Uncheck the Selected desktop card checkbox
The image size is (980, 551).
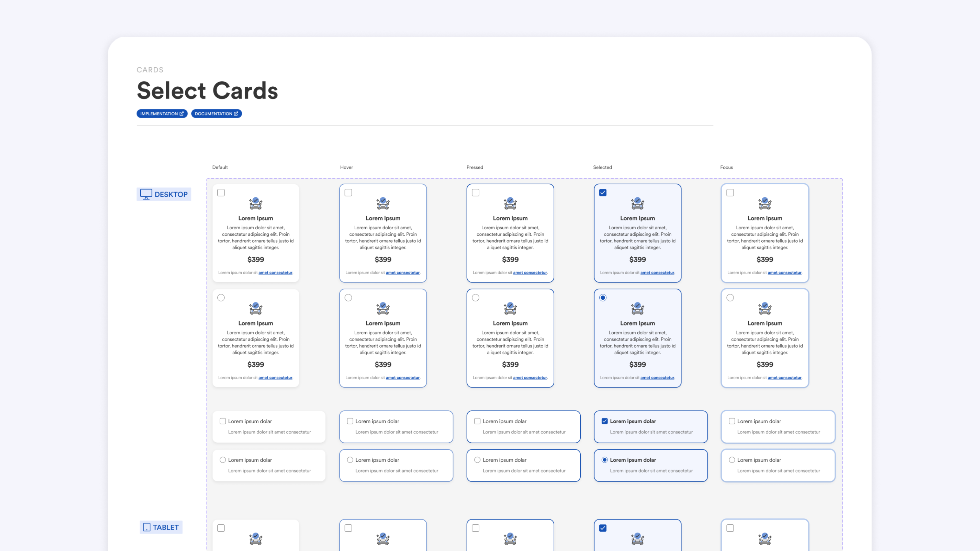point(603,193)
